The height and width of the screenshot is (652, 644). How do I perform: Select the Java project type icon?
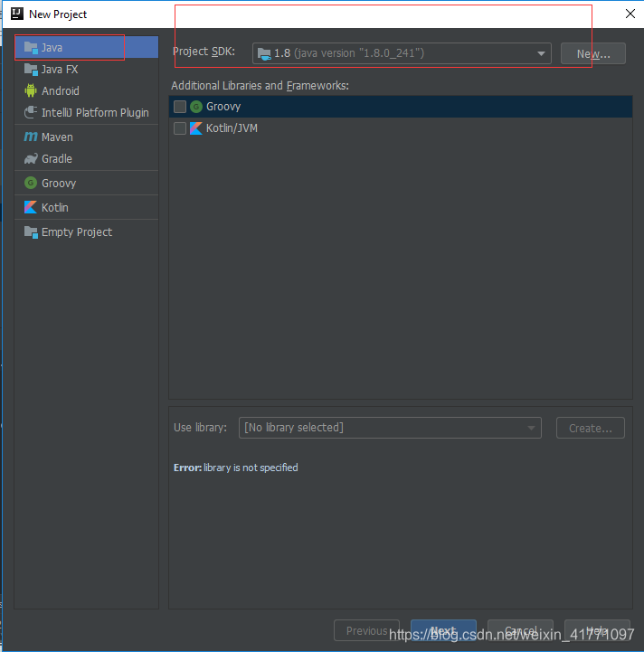tap(31, 47)
